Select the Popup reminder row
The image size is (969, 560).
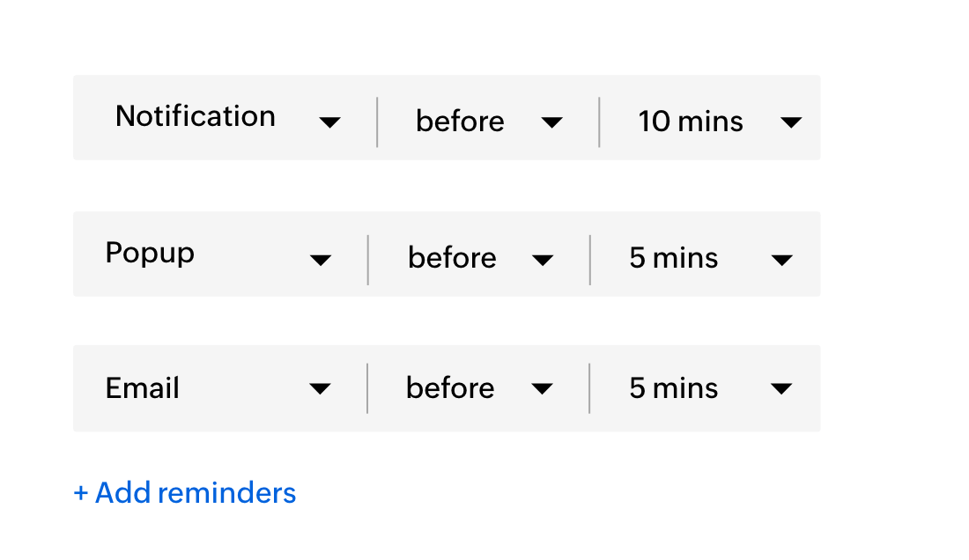click(x=446, y=254)
